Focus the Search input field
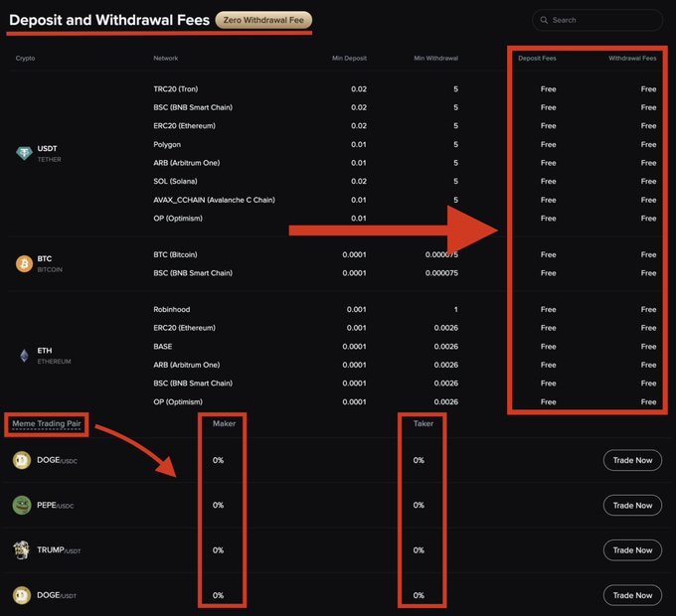 597,20
